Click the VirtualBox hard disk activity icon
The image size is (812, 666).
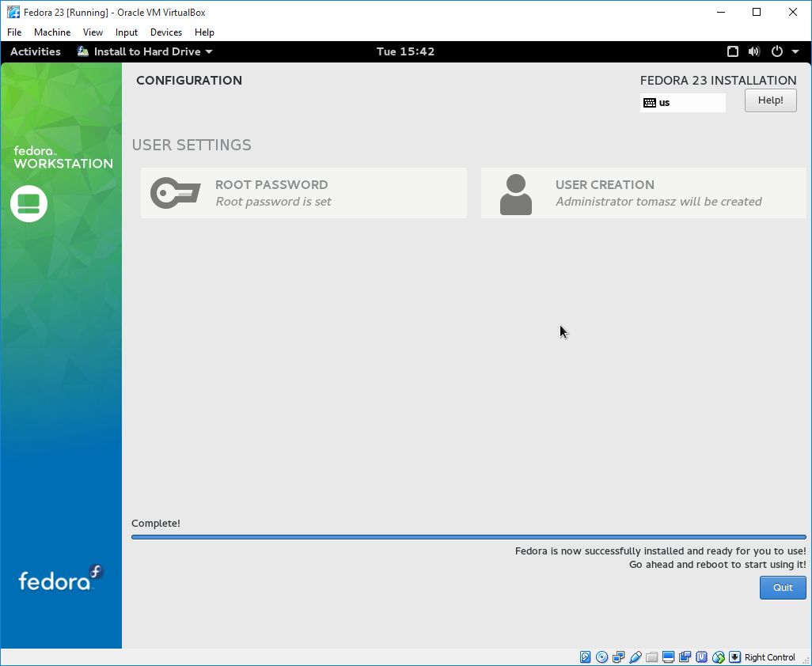[x=585, y=657]
